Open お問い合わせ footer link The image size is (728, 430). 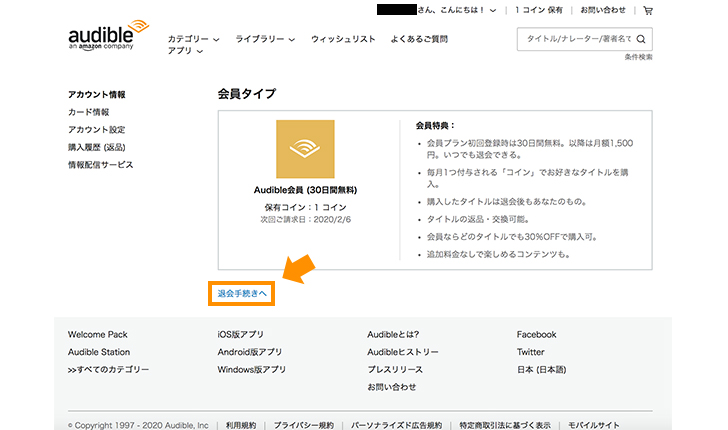[x=391, y=387]
